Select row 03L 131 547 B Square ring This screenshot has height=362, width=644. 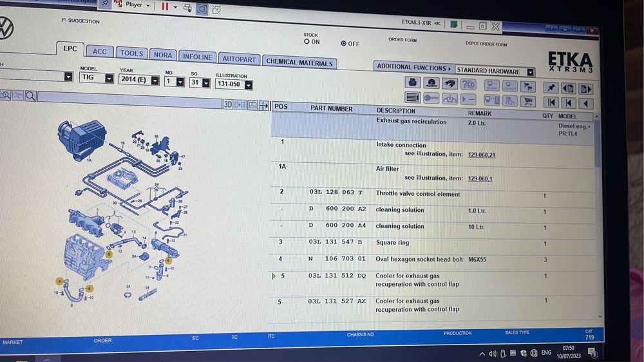point(433,242)
